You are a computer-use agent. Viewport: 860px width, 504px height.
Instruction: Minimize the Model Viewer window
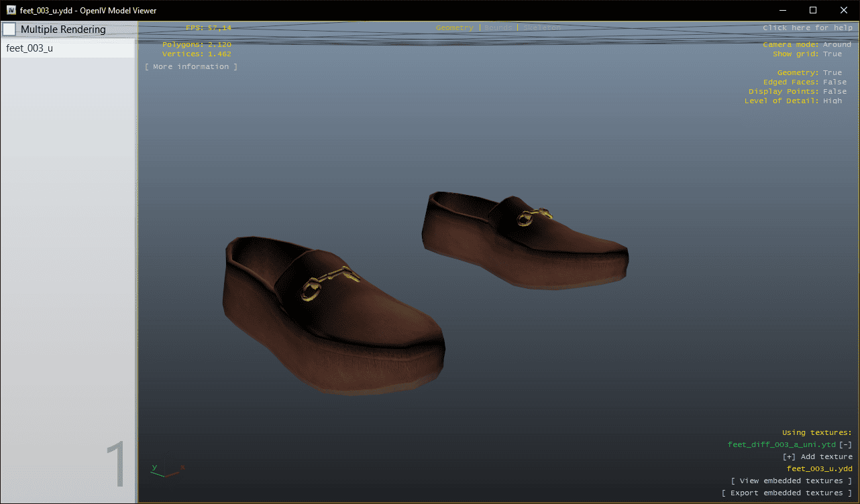(x=782, y=10)
